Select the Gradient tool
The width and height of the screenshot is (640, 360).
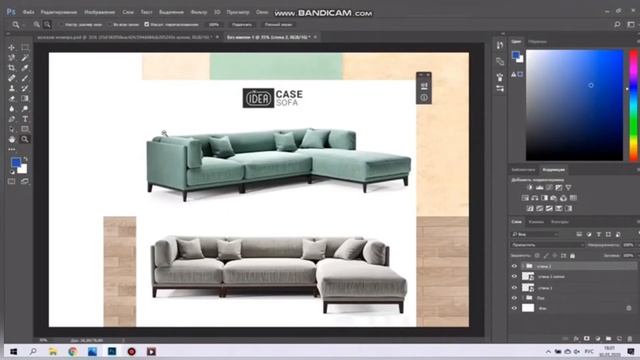[x=25, y=98]
